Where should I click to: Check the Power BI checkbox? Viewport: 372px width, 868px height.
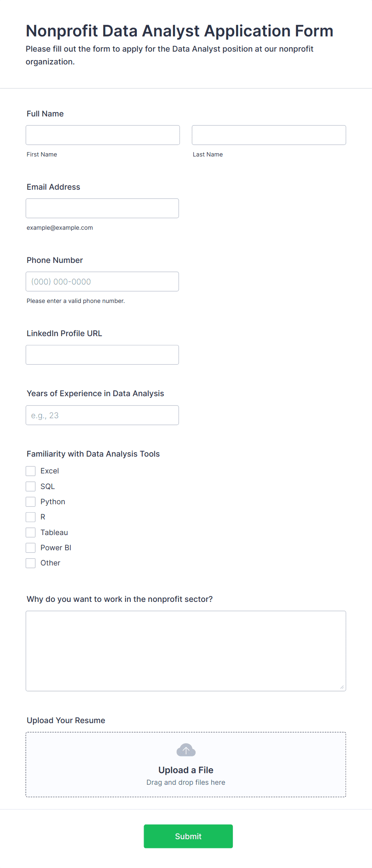(31, 547)
